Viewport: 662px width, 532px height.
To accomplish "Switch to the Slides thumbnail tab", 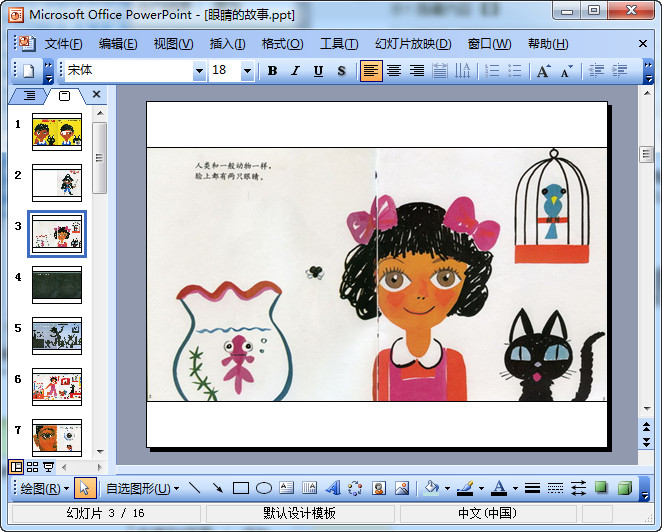I will tap(65, 96).
